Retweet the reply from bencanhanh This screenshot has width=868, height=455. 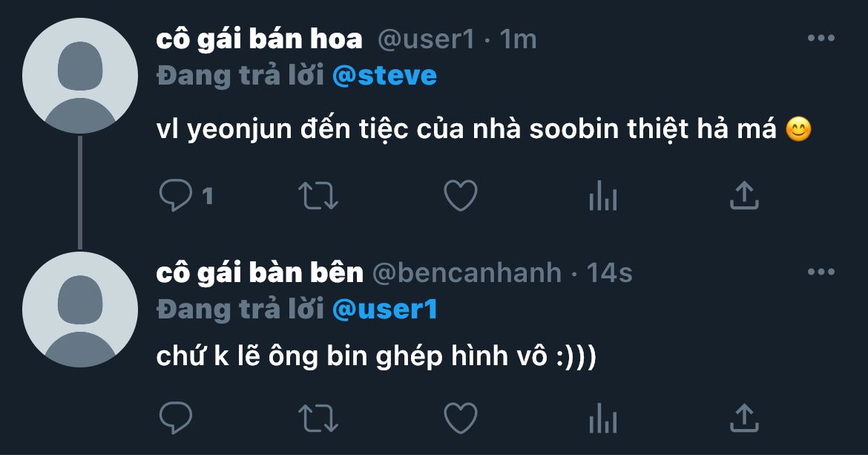click(318, 418)
